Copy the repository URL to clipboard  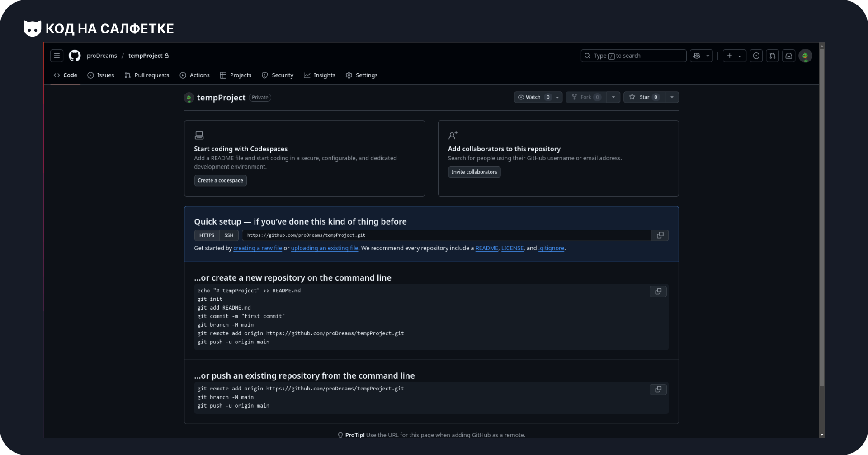pyautogui.click(x=660, y=235)
